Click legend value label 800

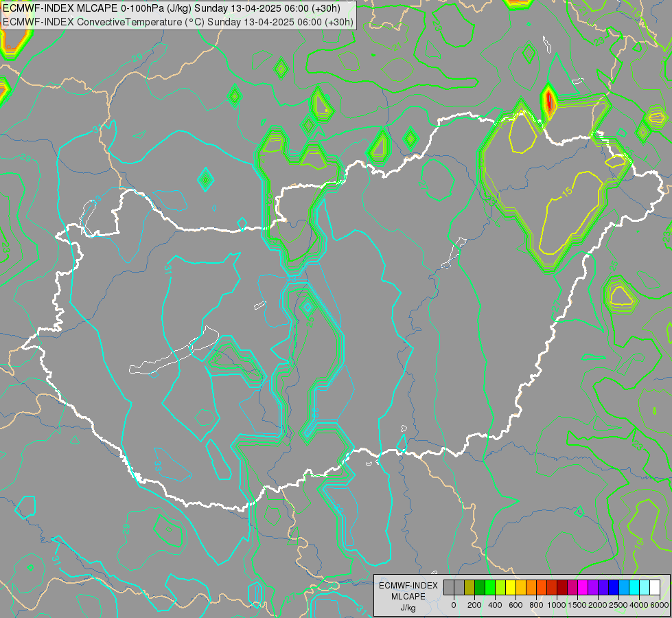[x=536, y=605]
